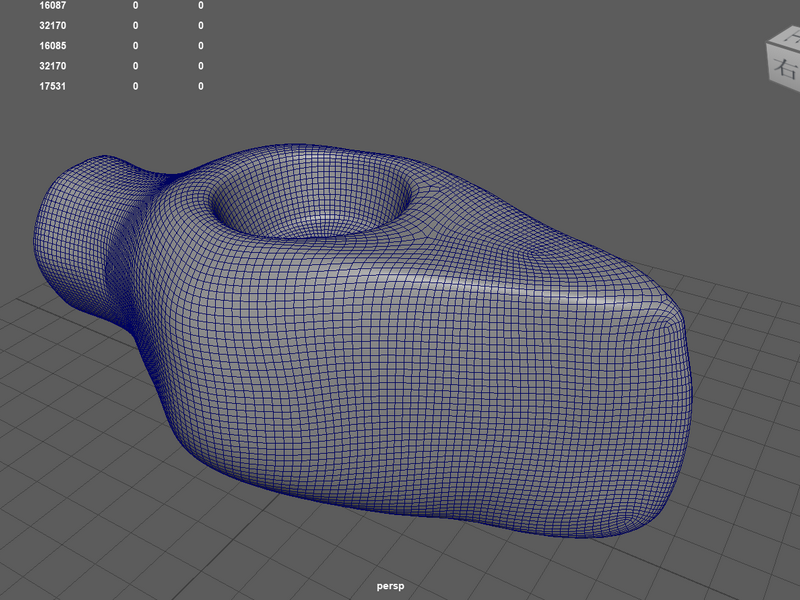Click the heads-up count value 16087

click(x=53, y=6)
